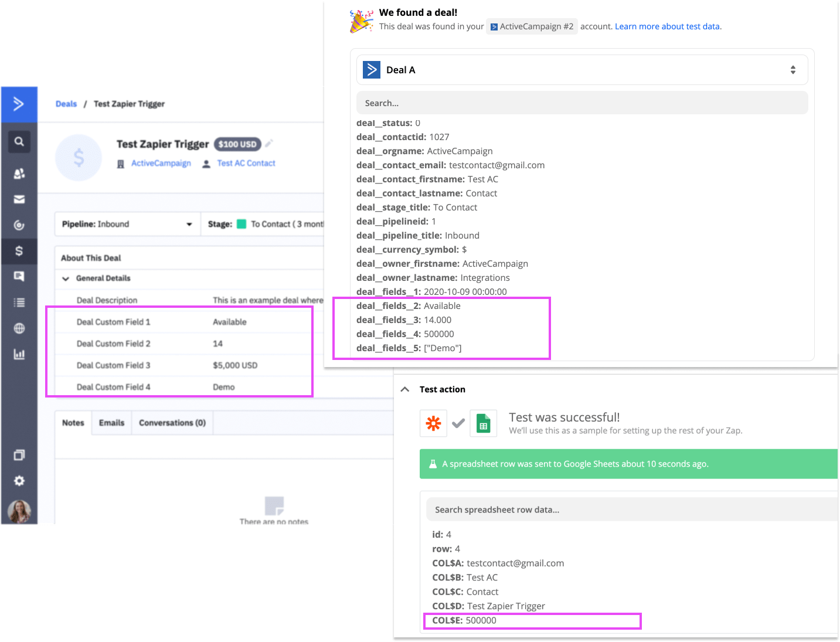The image size is (840, 642).
Task: Click the deal_contact_email row
Action: pyautogui.click(x=450, y=165)
